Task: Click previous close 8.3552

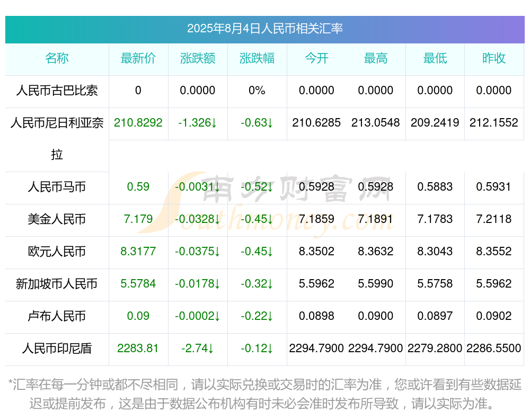Action: (494, 252)
